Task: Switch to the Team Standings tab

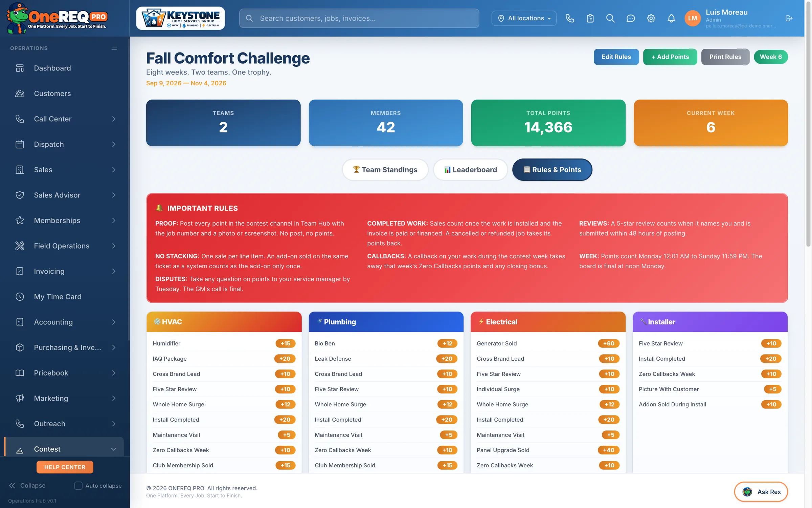Action: (385, 170)
